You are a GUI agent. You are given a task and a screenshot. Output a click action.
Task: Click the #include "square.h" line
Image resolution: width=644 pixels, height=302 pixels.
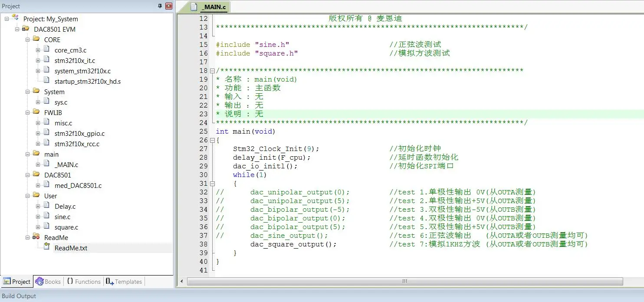pyautogui.click(x=257, y=53)
